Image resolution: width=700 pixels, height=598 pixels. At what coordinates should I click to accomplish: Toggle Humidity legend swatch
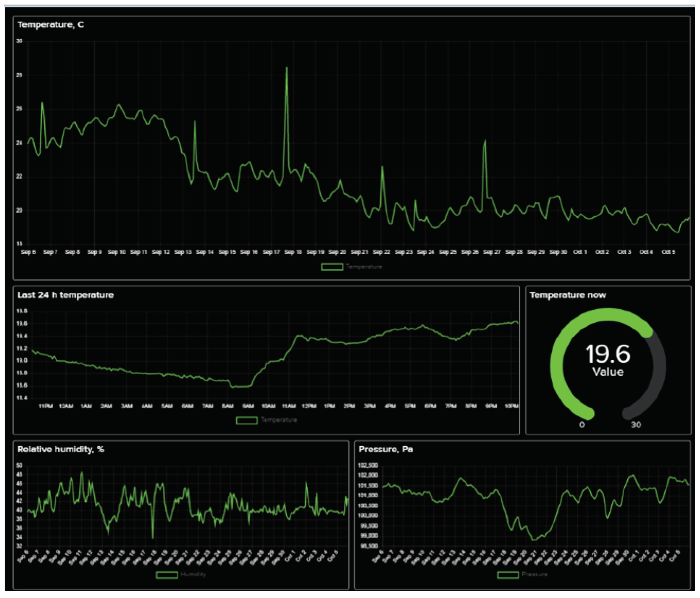click(x=167, y=575)
